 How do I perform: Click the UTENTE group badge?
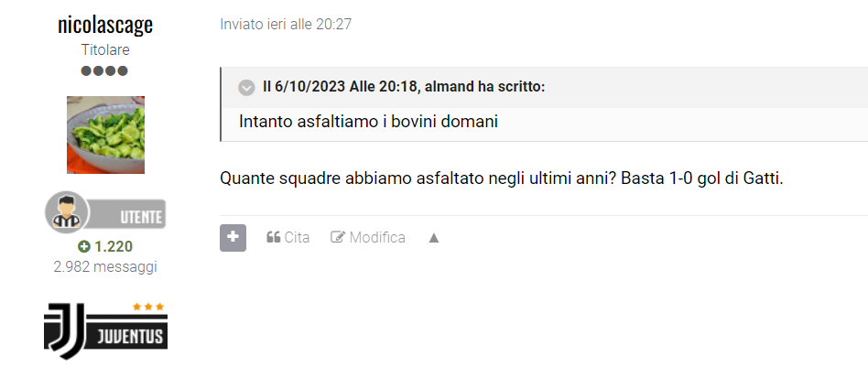[x=105, y=212]
